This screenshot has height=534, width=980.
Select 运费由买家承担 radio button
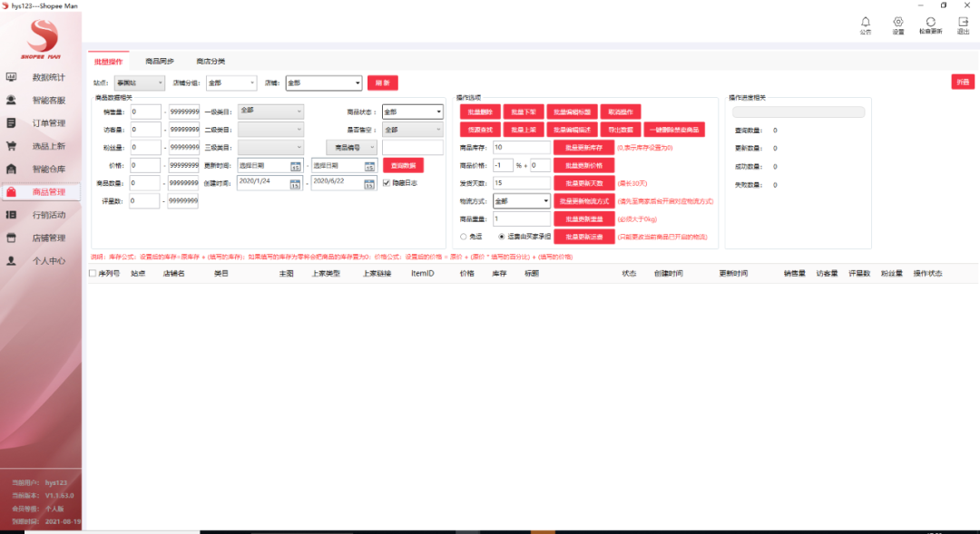pyautogui.click(x=501, y=237)
